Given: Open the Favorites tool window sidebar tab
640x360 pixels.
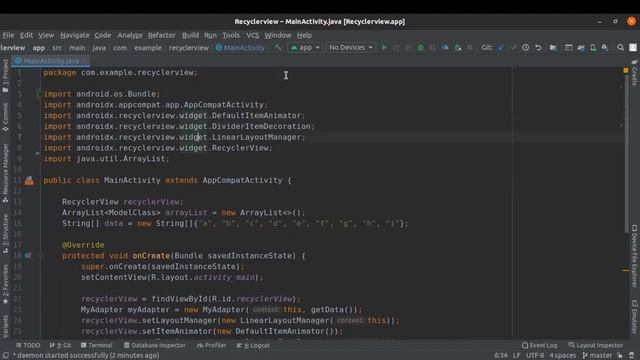Looking at the screenshot, I should click(5, 284).
